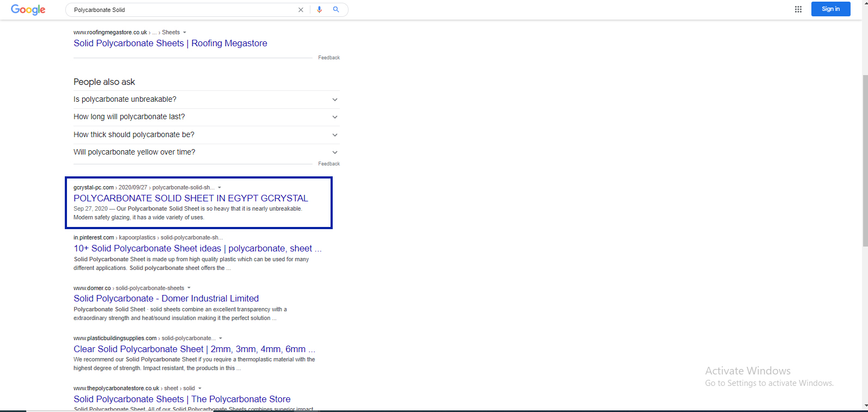Start voice search with the microphone icon

(x=319, y=10)
